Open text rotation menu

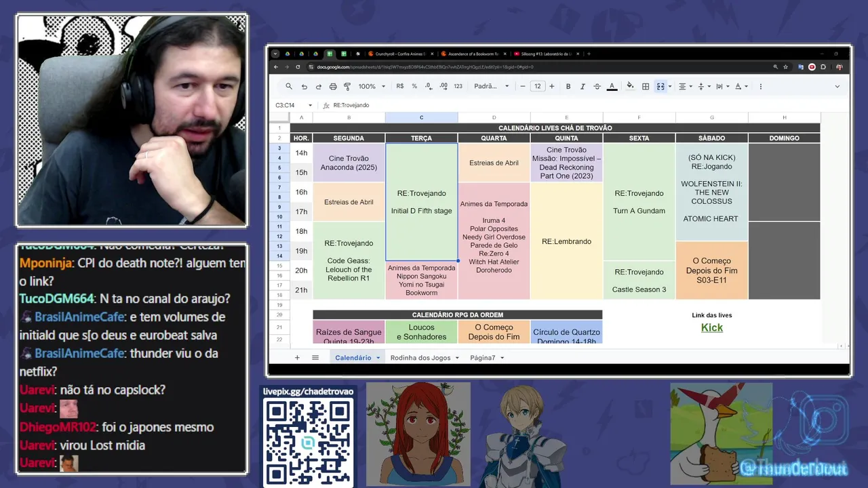tap(741, 86)
